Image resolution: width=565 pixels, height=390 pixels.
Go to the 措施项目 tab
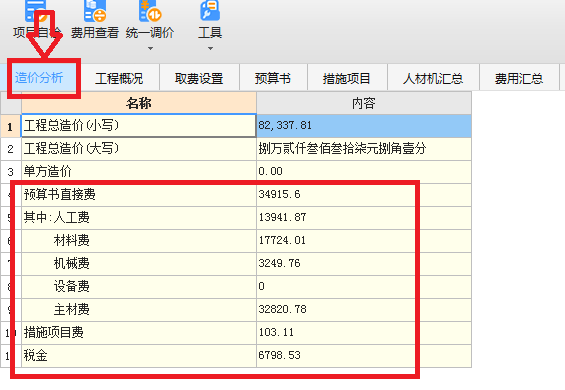[347, 78]
